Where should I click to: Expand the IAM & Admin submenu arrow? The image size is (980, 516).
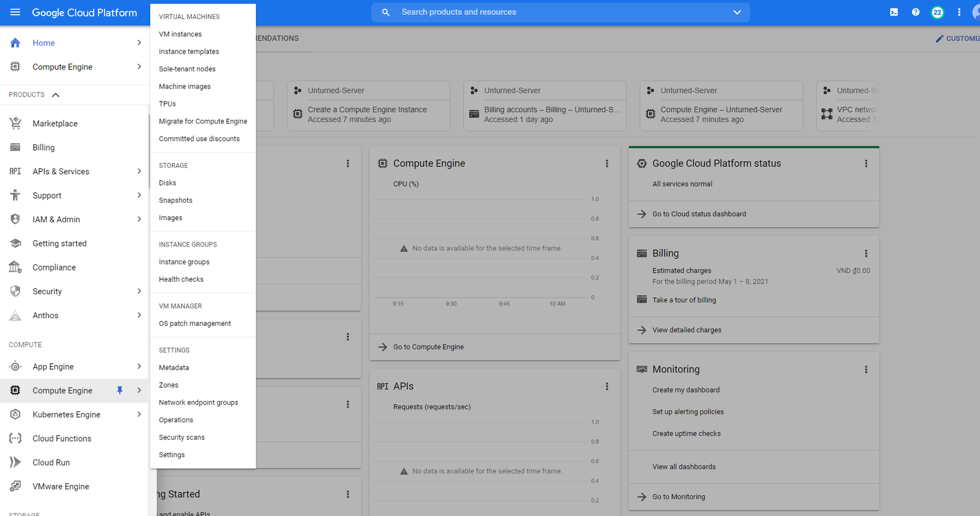coord(139,219)
